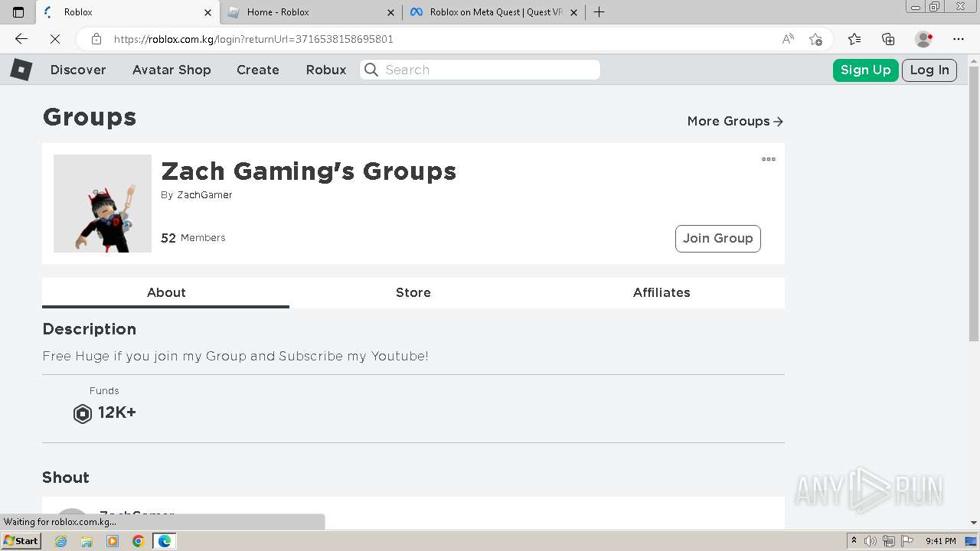This screenshot has width=980, height=551.
Task: Click Edge icon in taskbar
Action: point(165,541)
